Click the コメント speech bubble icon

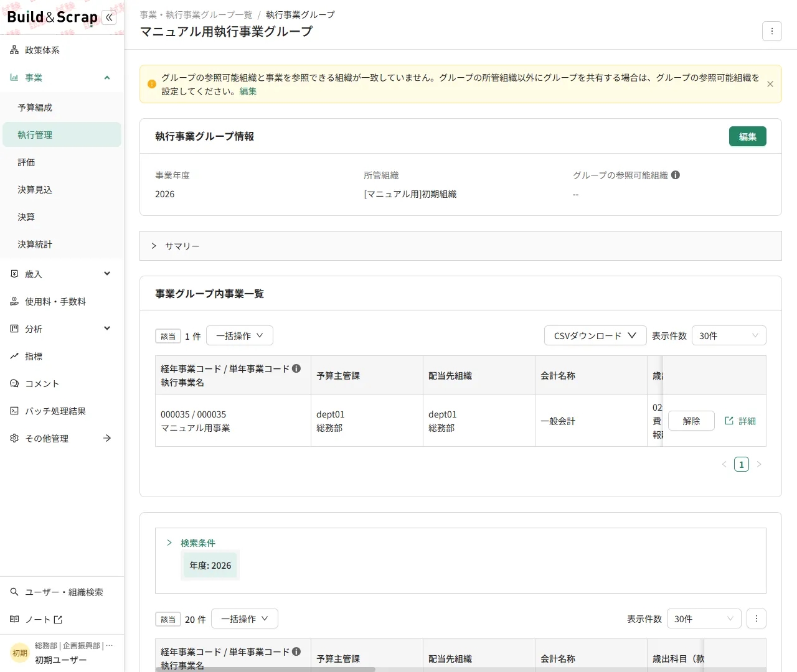pyautogui.click(x=14, y=383)
